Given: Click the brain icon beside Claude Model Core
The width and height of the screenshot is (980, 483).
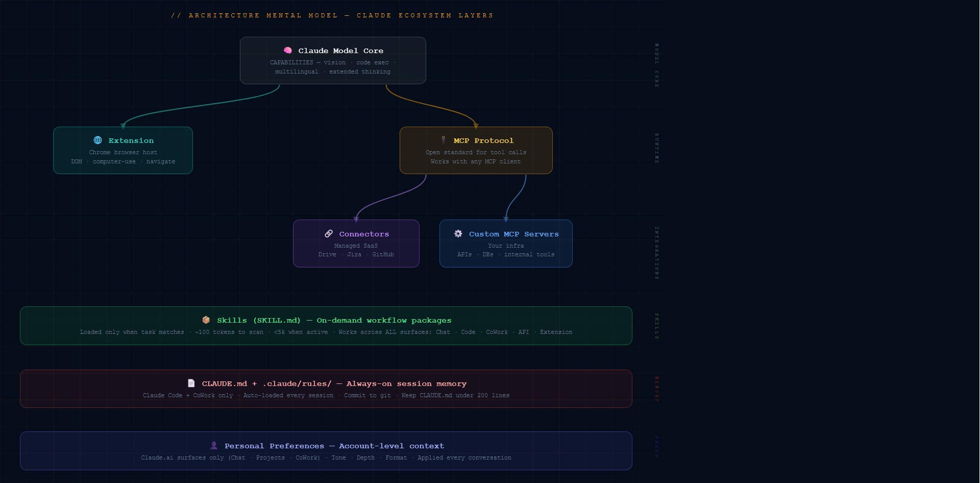Looking at the screenshot, I should (x=288, y=51).
